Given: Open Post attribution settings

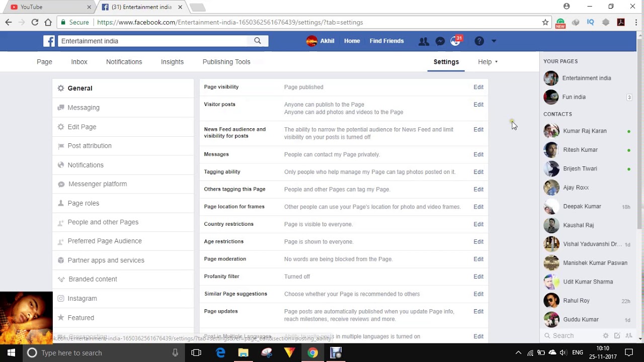Looking at the screenshot, I should tap(123, 146).
